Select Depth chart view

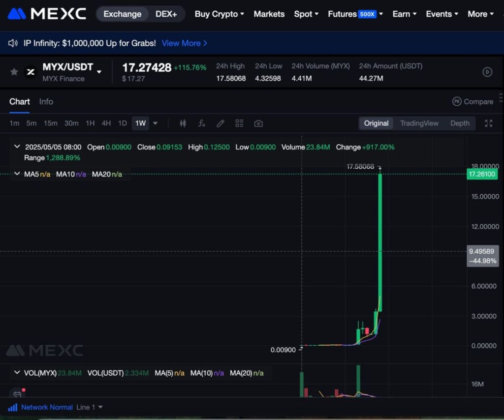460,123
